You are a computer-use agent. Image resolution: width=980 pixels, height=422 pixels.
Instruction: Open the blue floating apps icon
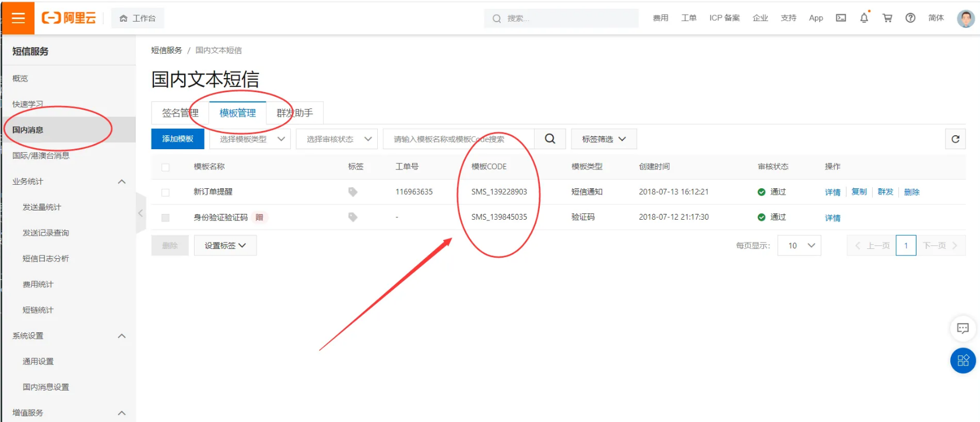[x=963, y=360]
